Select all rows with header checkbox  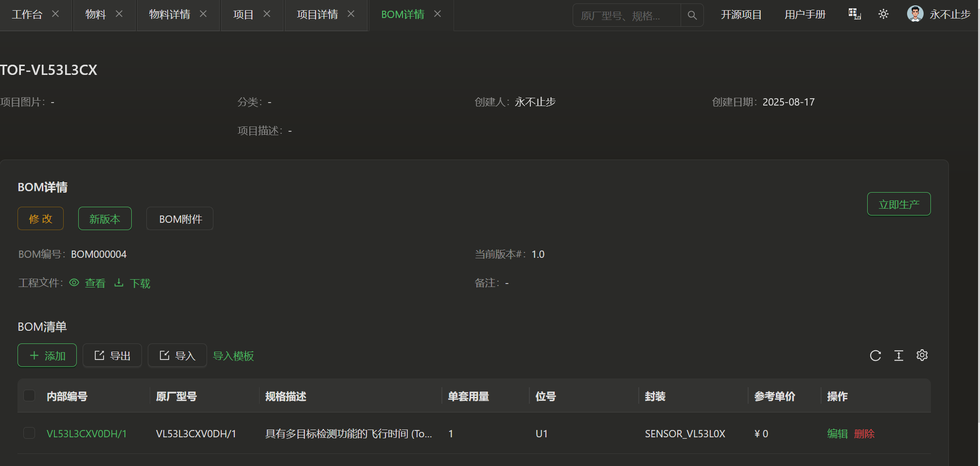29,395
